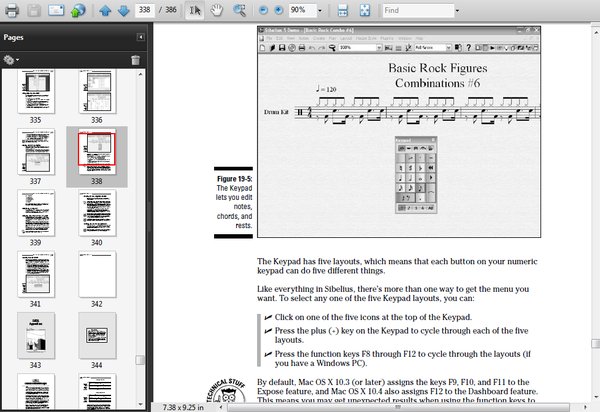Click the total page count 386
The height and width of the screenshot is (412, 600).
pos(171,10)
